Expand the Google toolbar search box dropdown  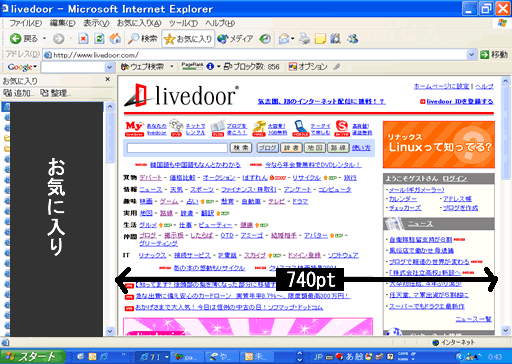coord(109,68)
